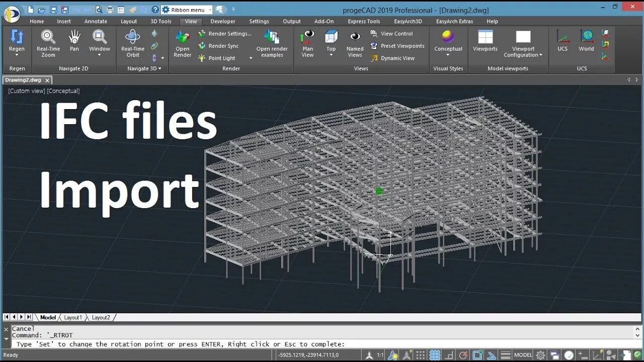644x362 pixels.
Task: Toggle dynamic input in the status bar
Action: pyautogui.click(x=583, y=355)
